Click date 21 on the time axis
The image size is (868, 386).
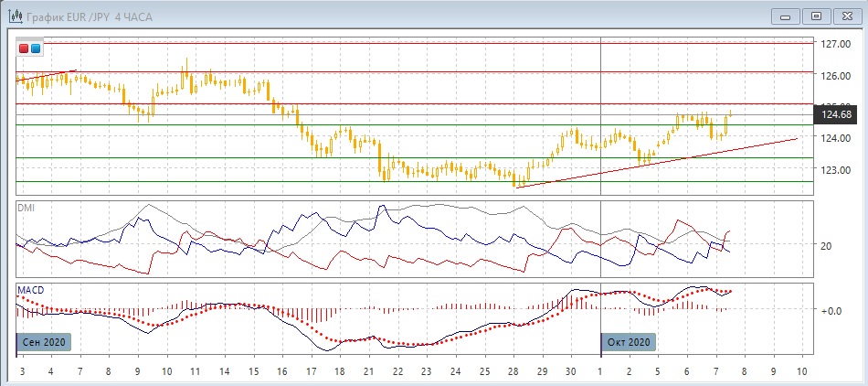point(368,370)
